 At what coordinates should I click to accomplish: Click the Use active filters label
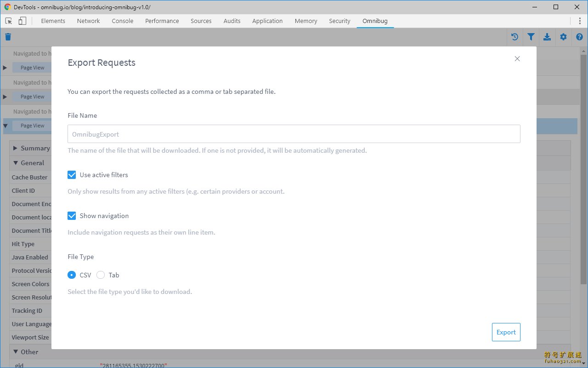pos(104,175)
